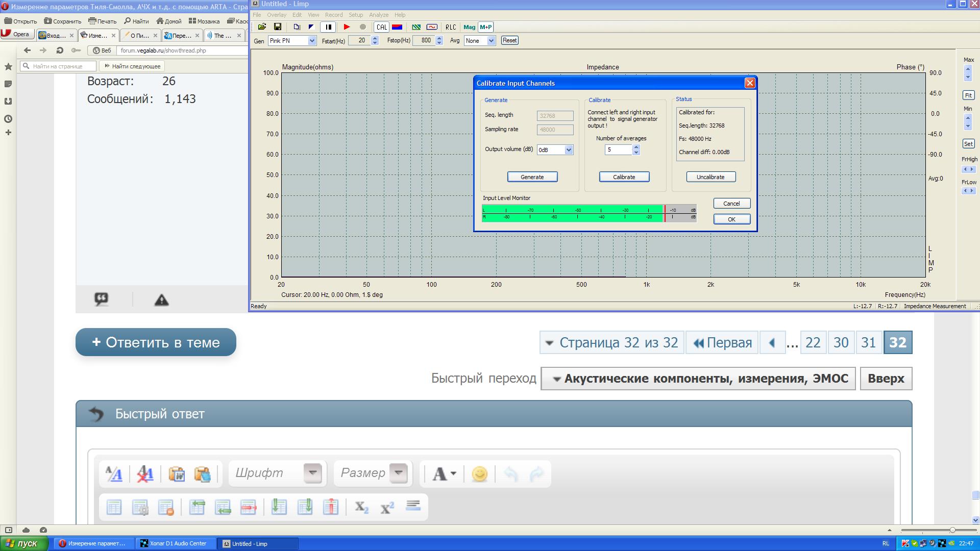Click the blue-white triangle toolbar icon in Limp
980x551 pixels.
(x=311, y=27)
